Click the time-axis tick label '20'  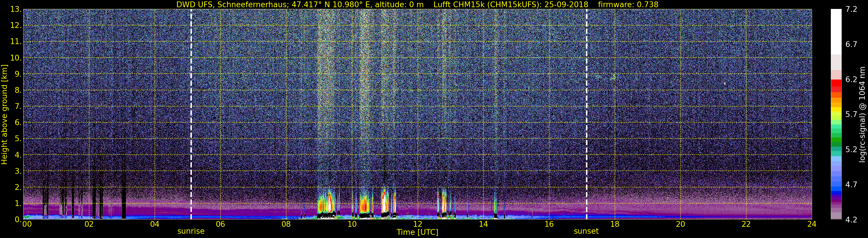[x=680, y=224]
